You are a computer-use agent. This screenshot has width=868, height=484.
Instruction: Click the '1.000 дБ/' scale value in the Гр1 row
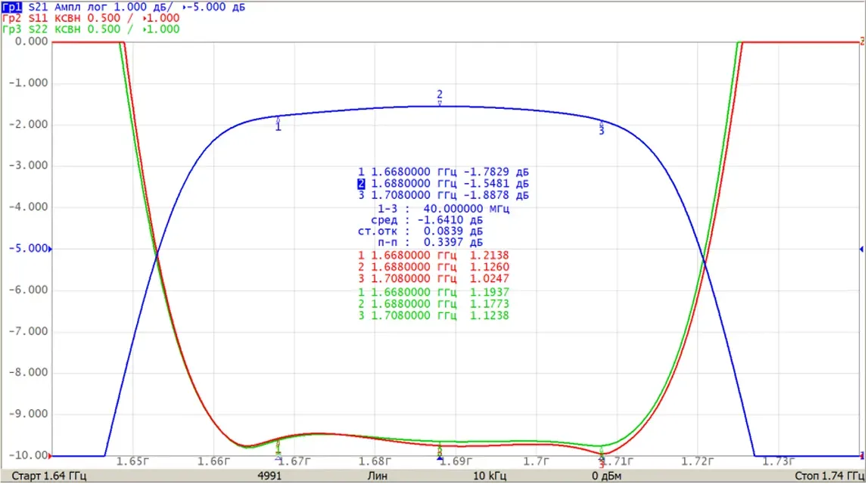tap(143, 8)
